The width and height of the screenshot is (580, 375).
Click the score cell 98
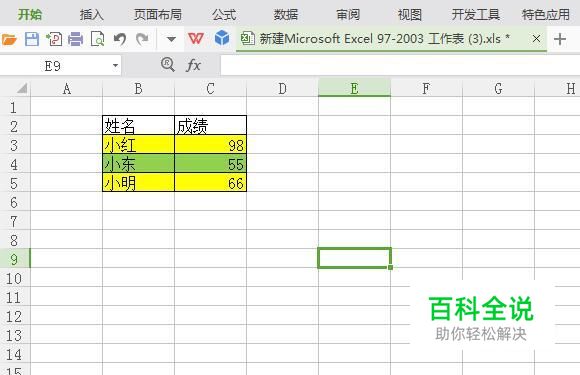(210, 145)
